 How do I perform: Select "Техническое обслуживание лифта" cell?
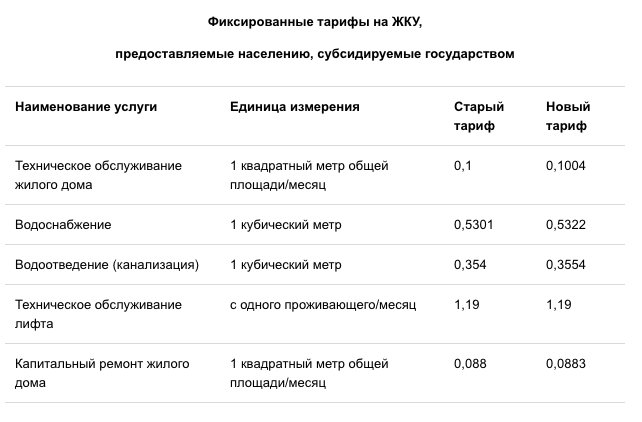click(x=98, y=314)
